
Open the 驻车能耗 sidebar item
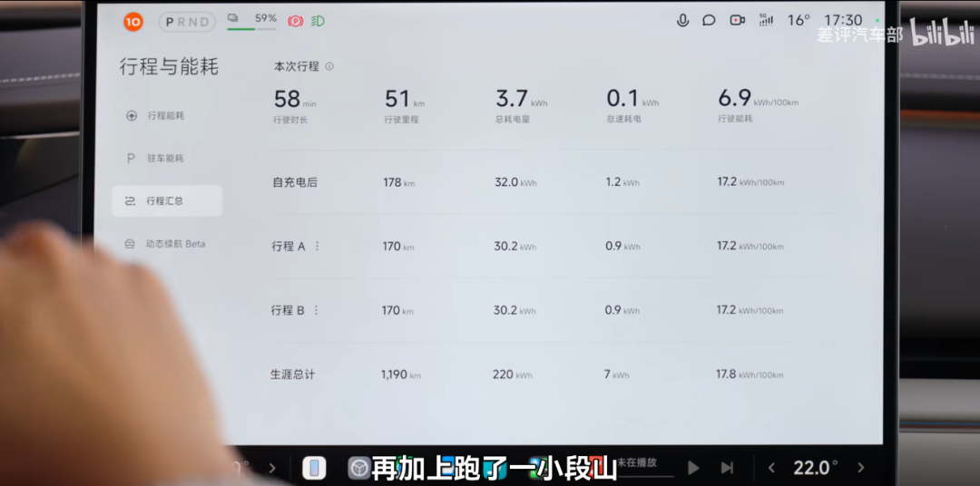click(x=167, y=158)
